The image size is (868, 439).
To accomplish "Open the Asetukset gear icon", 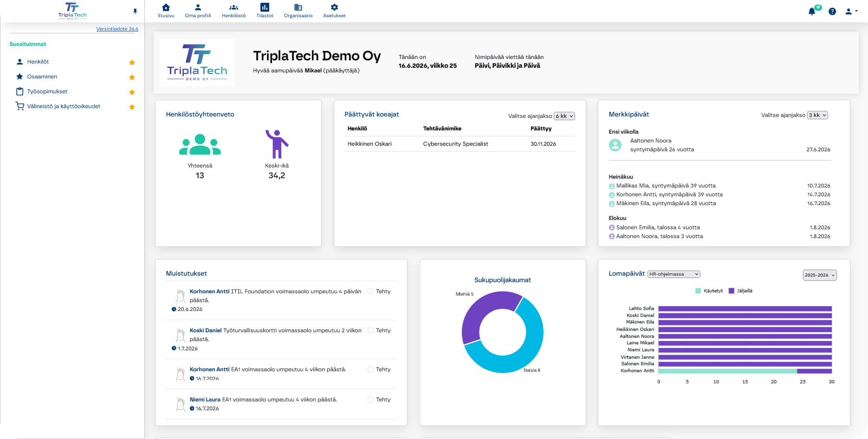I will click(334, 7).
